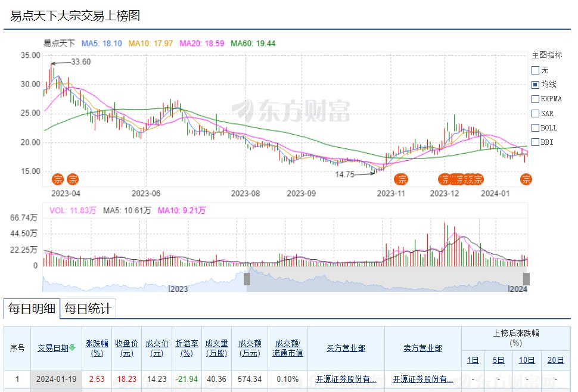Sort by 买方营业部 column header
This screenshot has height=392, width=578.
[346, 348]
